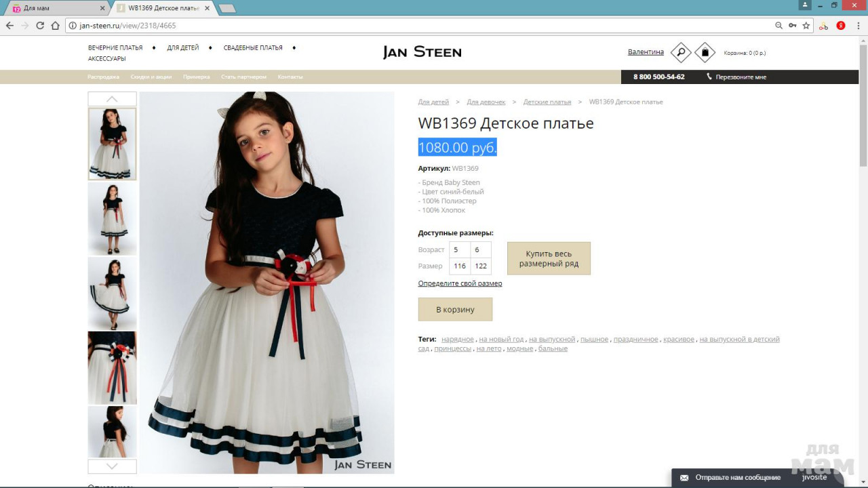Viewport: 868px width, 488px height.
Task: Select the dress ribbon close-up thumbnail
Action: pyautogui.click(x=112, y=367)
